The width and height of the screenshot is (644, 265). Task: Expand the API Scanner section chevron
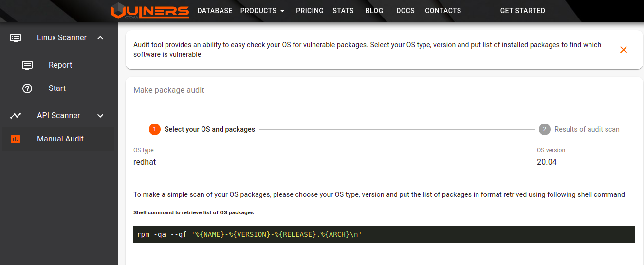(100, 116)
